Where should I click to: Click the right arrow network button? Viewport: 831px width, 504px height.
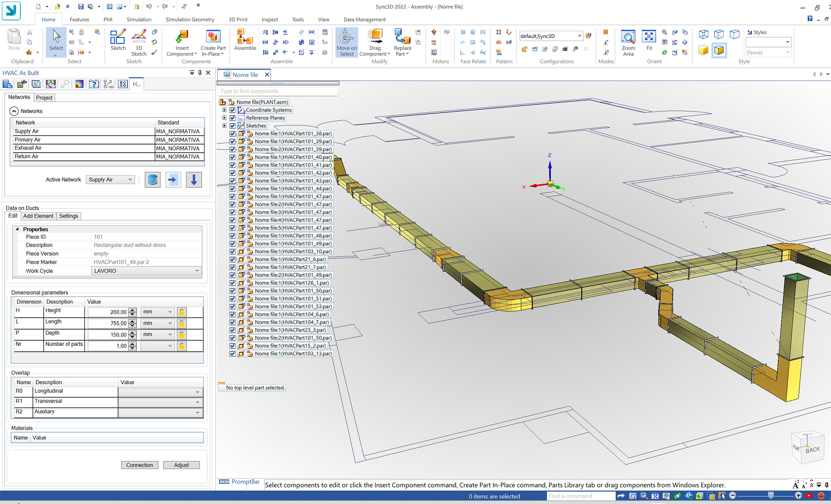click(173, 180)
